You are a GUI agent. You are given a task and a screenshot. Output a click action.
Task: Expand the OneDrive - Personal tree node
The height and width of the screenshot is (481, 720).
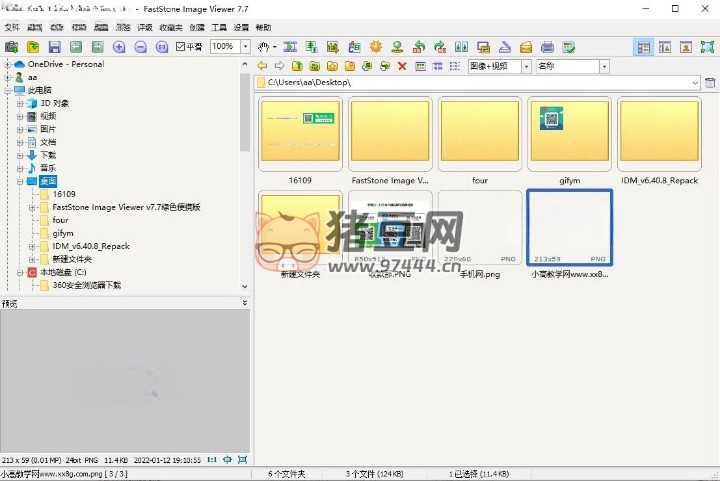click(x=7, y=64)
